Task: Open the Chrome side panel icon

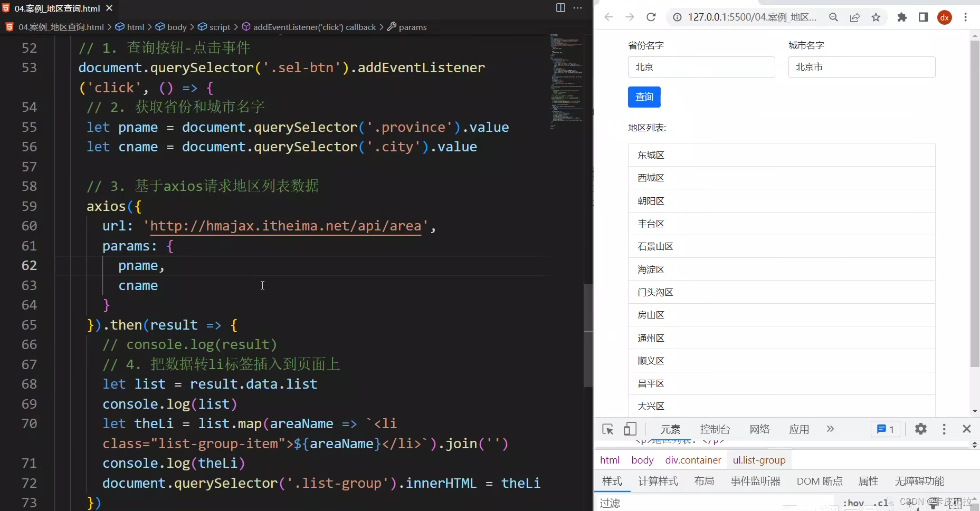Action: coord(924,17)
